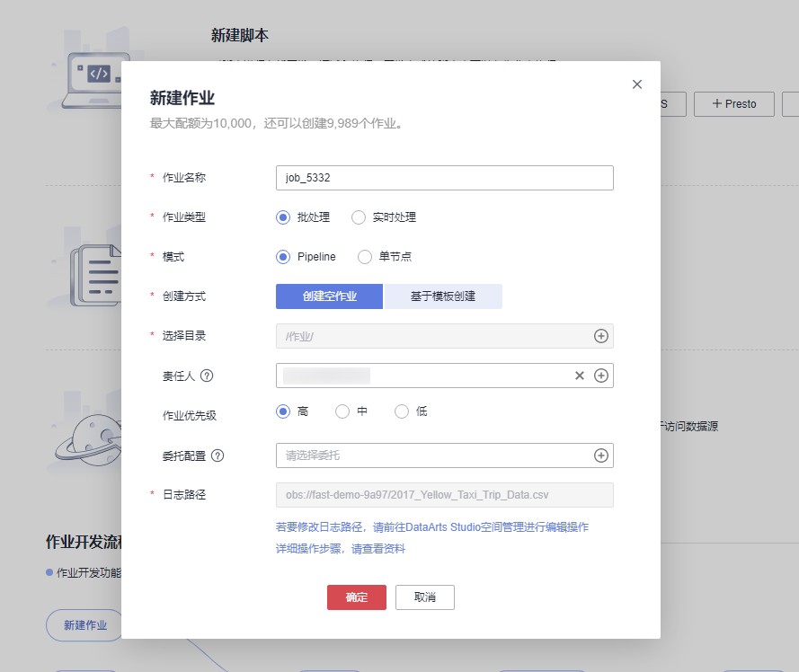Close the 新建作业 dialog
799x672 pixels.
(x=637, y=84)
